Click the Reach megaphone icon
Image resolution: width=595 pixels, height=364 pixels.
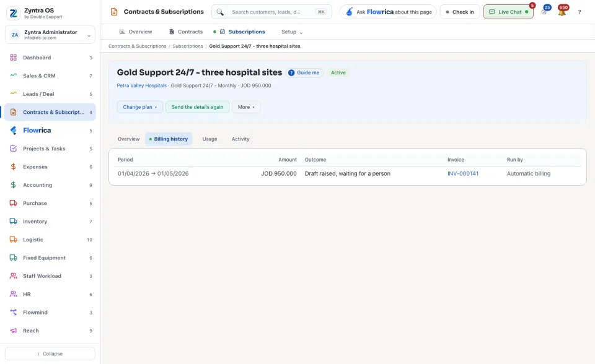click(x=13, y=331)
